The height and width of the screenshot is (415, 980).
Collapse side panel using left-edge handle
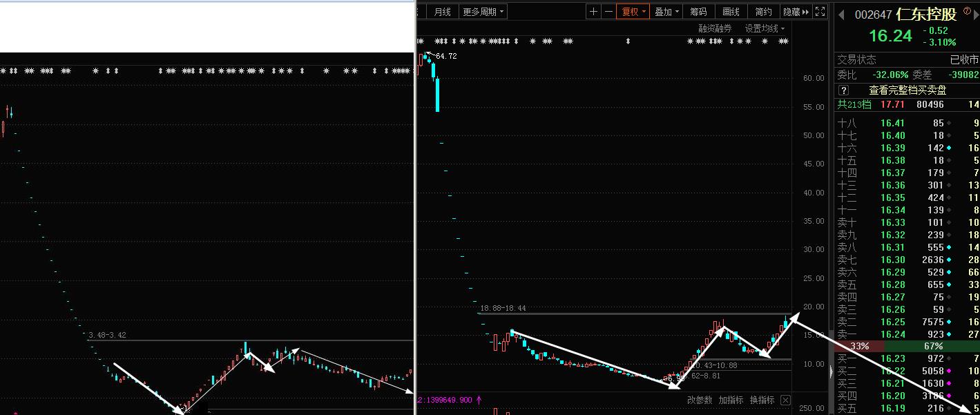pyautogui.click(x=830, y=371)
